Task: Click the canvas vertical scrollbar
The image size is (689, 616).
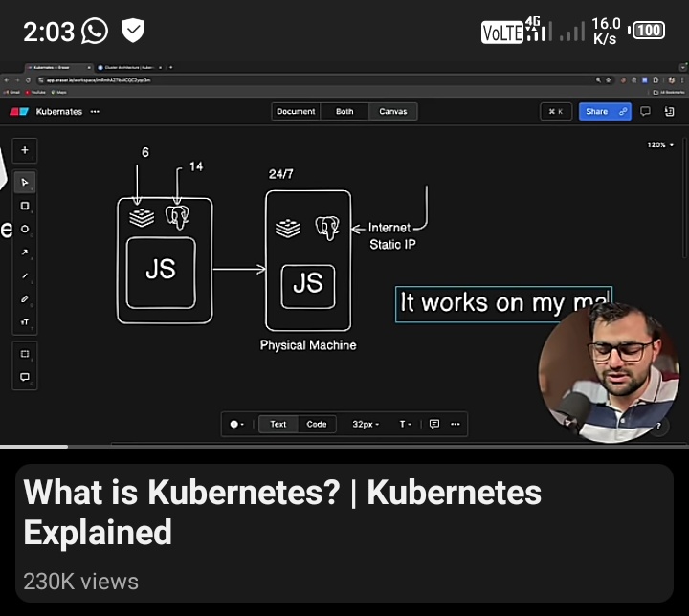Action: click(x=684, y=198)
